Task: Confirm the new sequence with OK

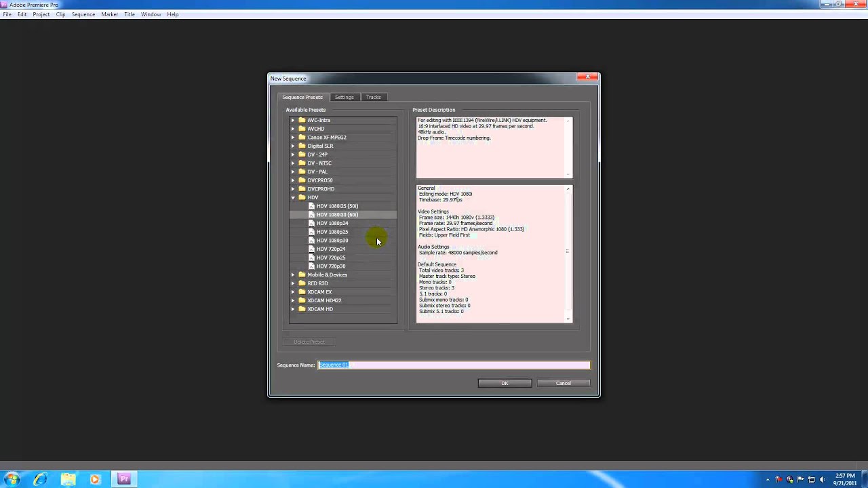Action: (505, 384)
